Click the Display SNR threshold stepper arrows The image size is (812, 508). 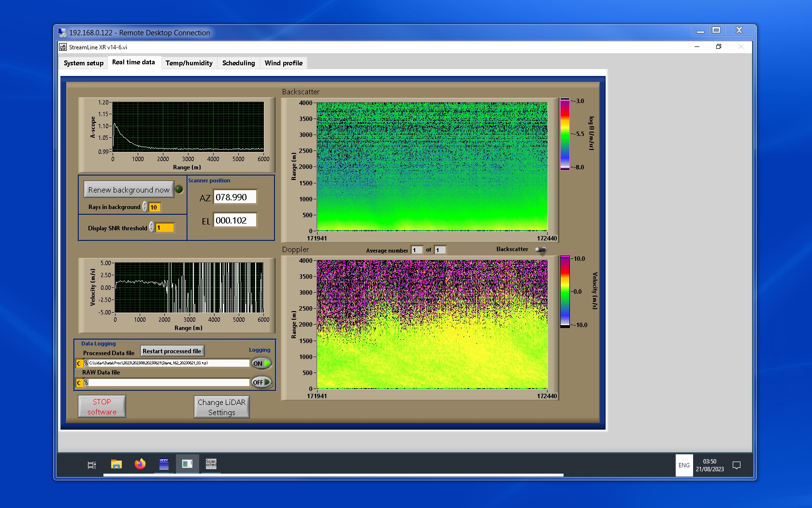(x=152, y=227)
